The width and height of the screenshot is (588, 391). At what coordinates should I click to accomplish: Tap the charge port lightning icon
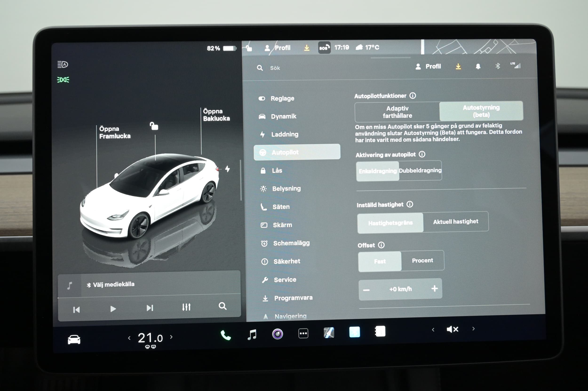click(227, 169)
